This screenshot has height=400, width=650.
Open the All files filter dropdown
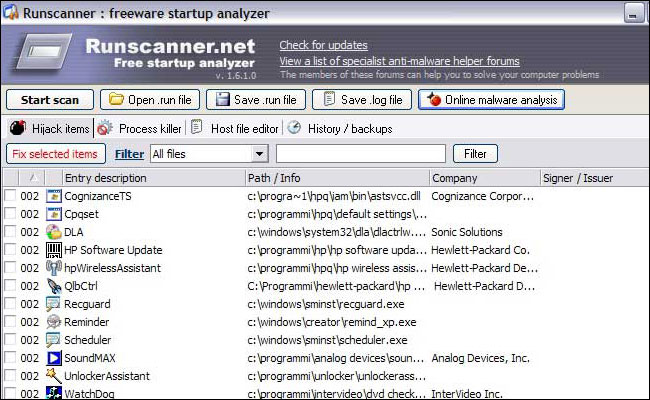point(260,154)
